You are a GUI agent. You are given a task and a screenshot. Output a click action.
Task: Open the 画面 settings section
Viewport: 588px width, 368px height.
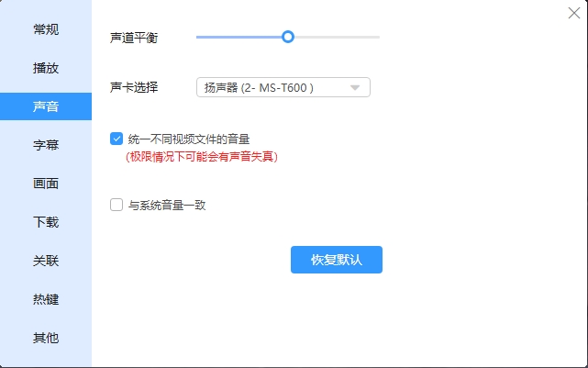(x=46, y=184)
